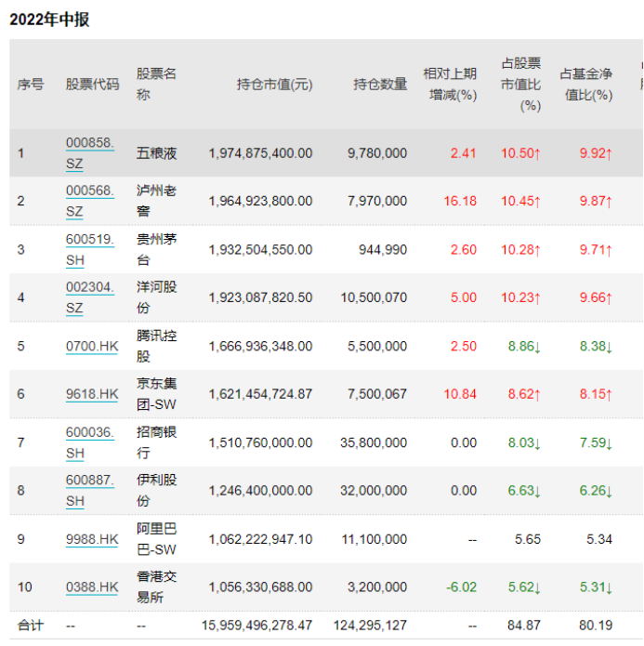Click Tencent's 0700.HK code link
This screenshot has height=646, width=644.
coord(92,346)
